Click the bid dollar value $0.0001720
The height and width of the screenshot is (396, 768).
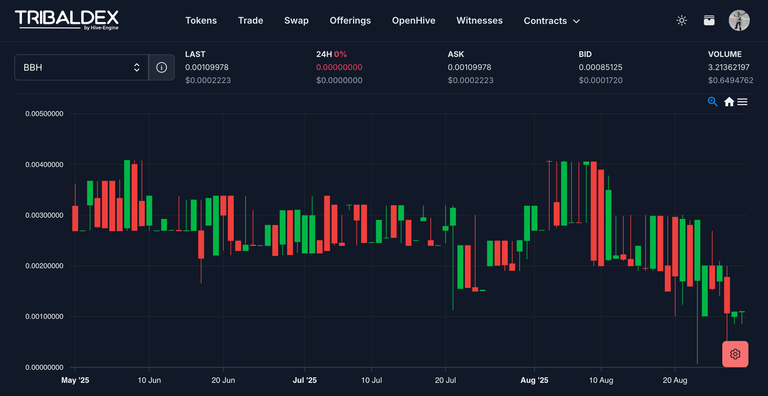600,80
